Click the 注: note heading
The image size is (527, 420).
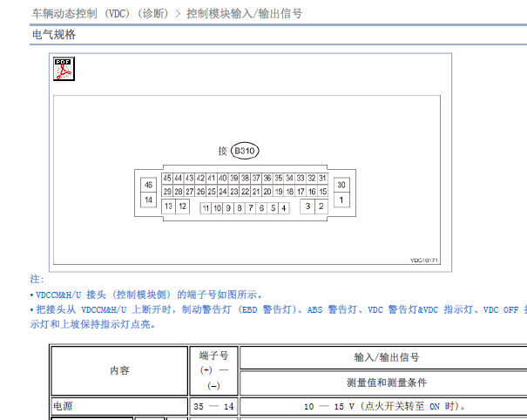[37, 279]
